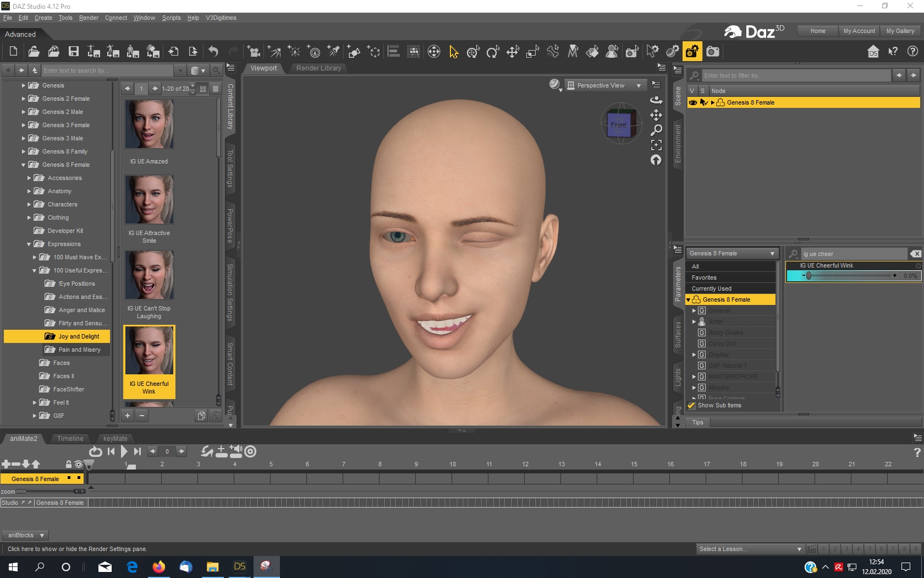Uncheck the Show Sub Items checkbox

[x=692, y=405]
